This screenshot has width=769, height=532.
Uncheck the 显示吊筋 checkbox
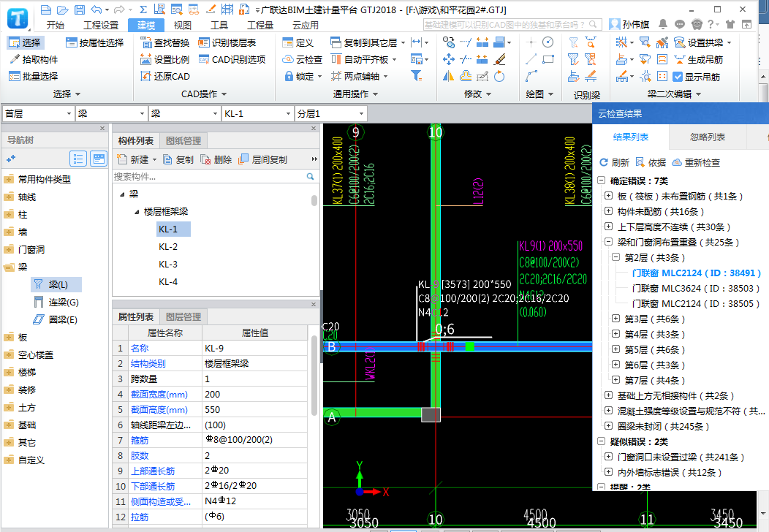tap(678, 77)
